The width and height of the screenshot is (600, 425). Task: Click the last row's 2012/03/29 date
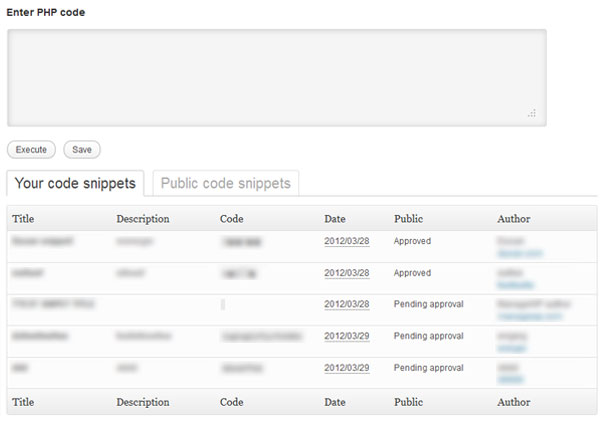347,368
